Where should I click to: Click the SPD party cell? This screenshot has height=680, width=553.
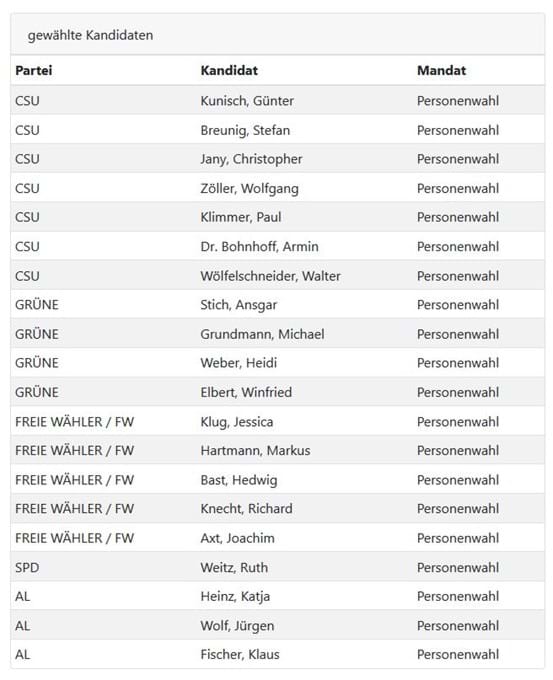[x=27, y=567]
